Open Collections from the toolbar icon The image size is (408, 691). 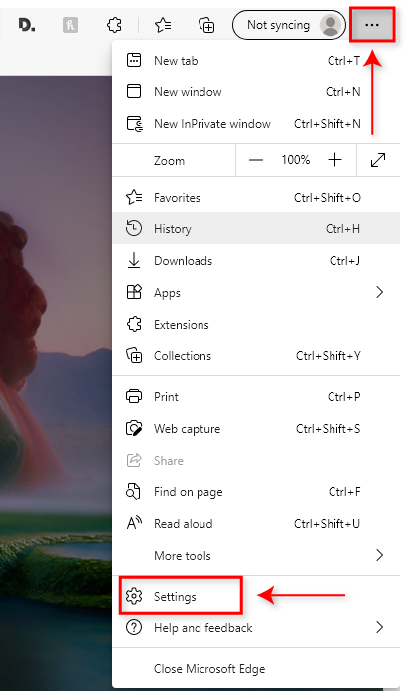pyautogui.click(x=206, y=25)
